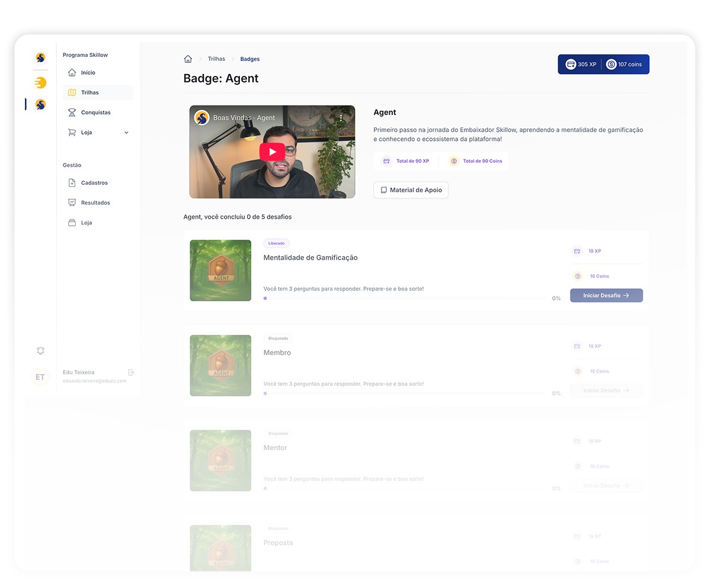
Task: Click the Membro challenge title
Action: [277, 353]
